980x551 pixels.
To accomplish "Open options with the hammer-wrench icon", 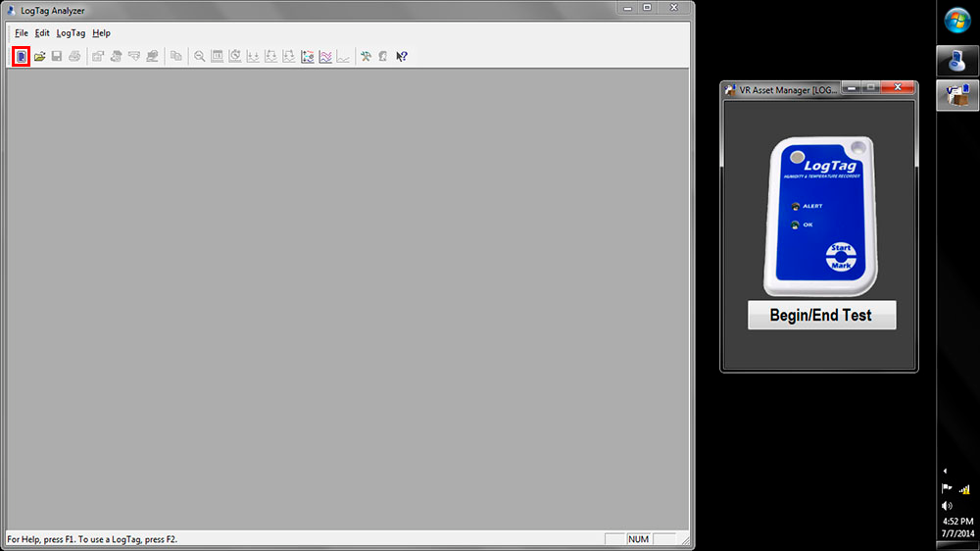I will coord(366,57).
